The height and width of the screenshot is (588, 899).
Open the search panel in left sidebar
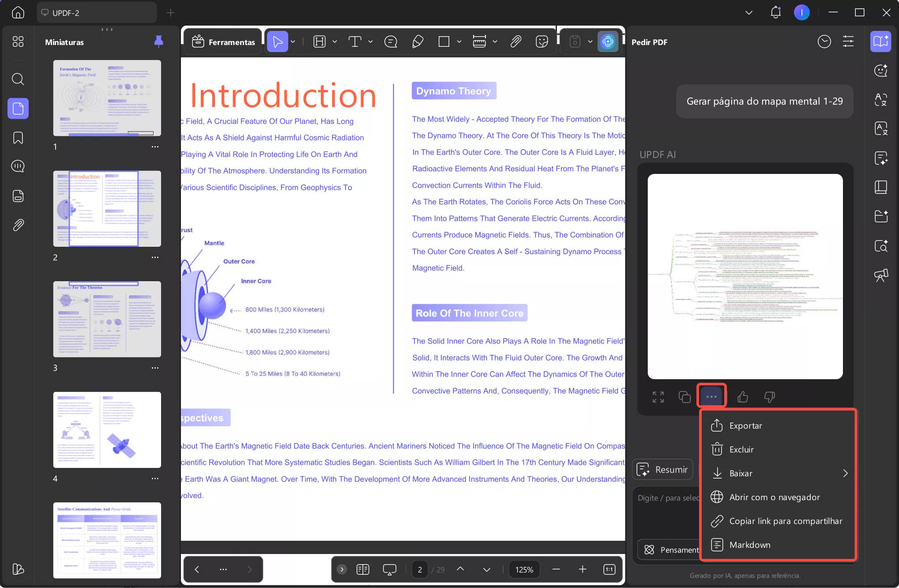click(x=18, y=79)
